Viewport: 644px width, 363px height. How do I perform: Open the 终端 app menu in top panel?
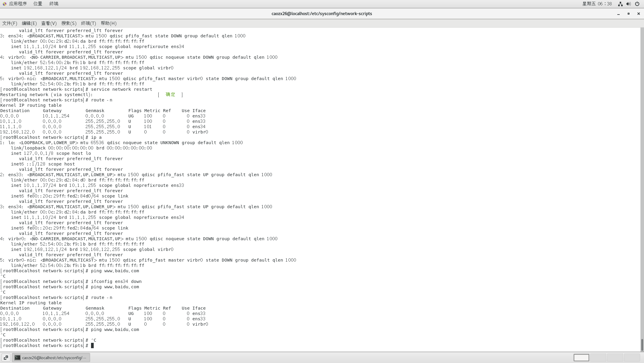click(x=54, y=4)
